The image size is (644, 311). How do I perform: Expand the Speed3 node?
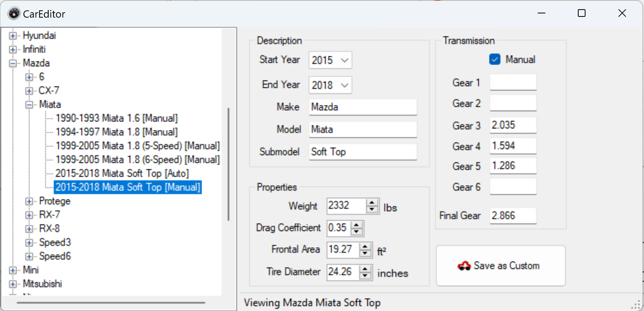29,242
